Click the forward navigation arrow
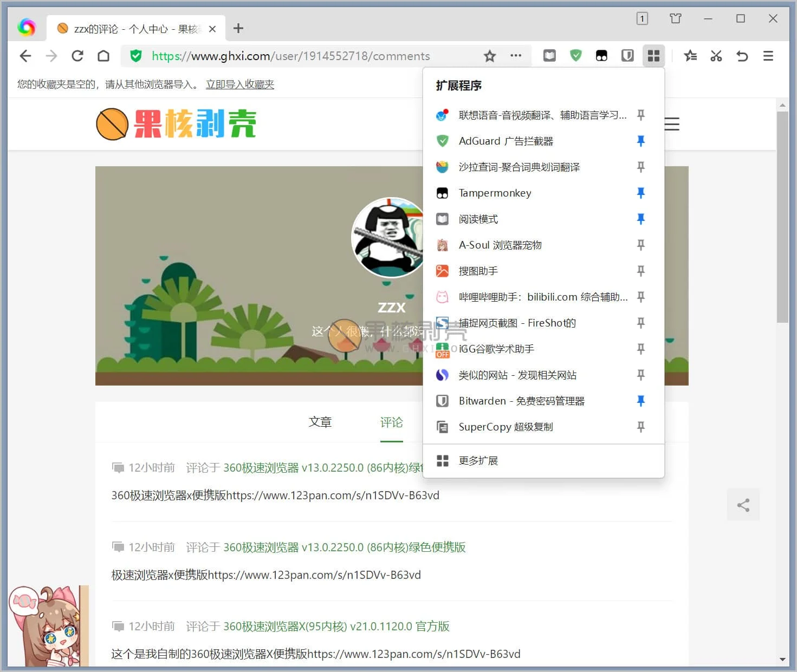Image resolution: width=797 pixels, height=672 pixels. pos(51,56)
